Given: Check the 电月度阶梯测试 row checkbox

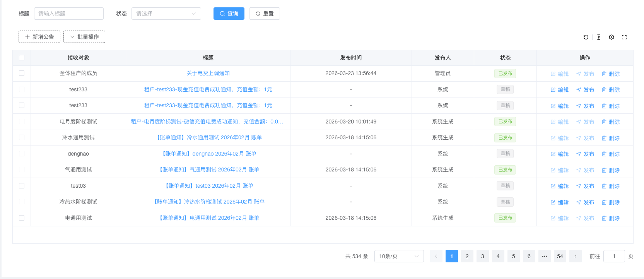Looking at the screenshot, I should tap(22, 122).
